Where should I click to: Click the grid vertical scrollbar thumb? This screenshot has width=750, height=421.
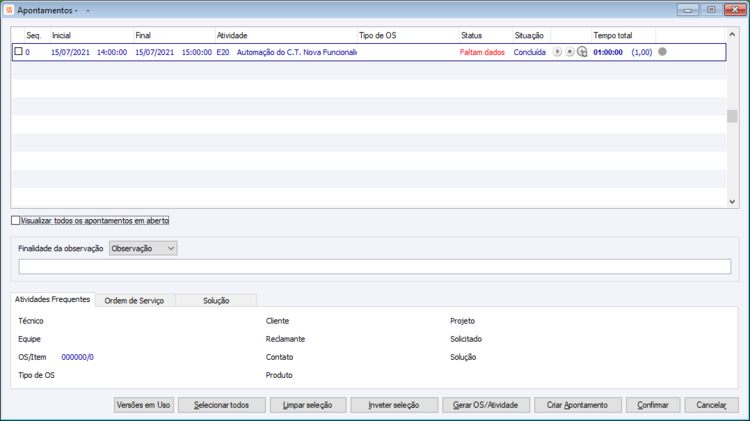pos(732,116)
